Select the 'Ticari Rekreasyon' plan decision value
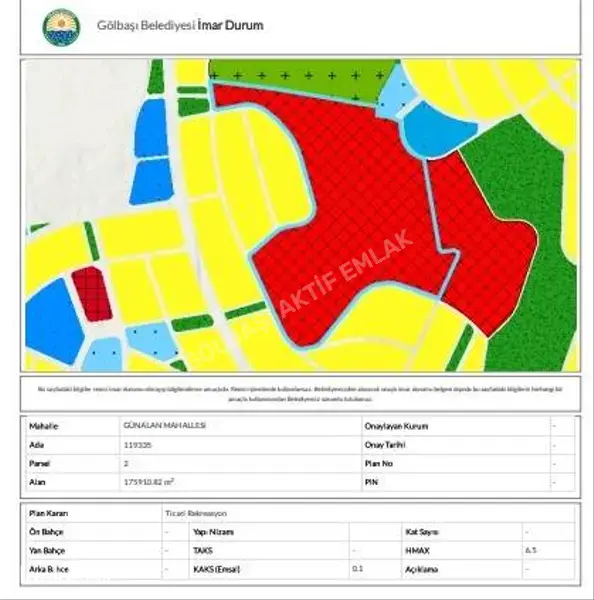 [196, 514]
